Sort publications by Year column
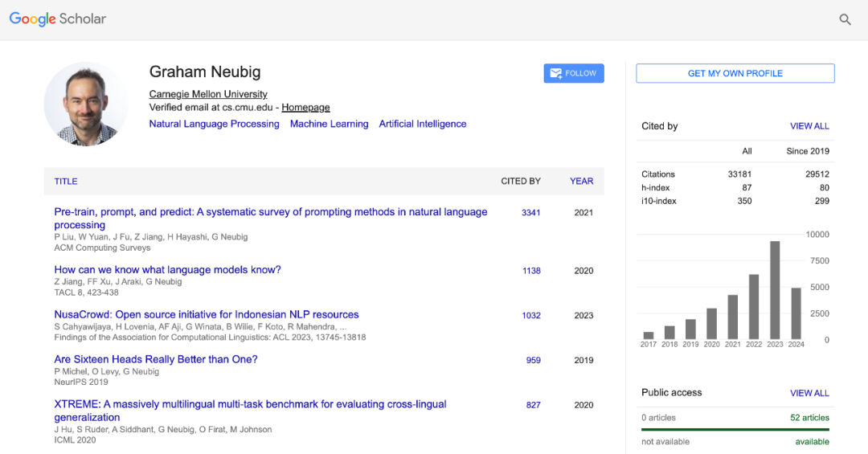The height and width of the screenshot is (454, 868). [581, 182]
